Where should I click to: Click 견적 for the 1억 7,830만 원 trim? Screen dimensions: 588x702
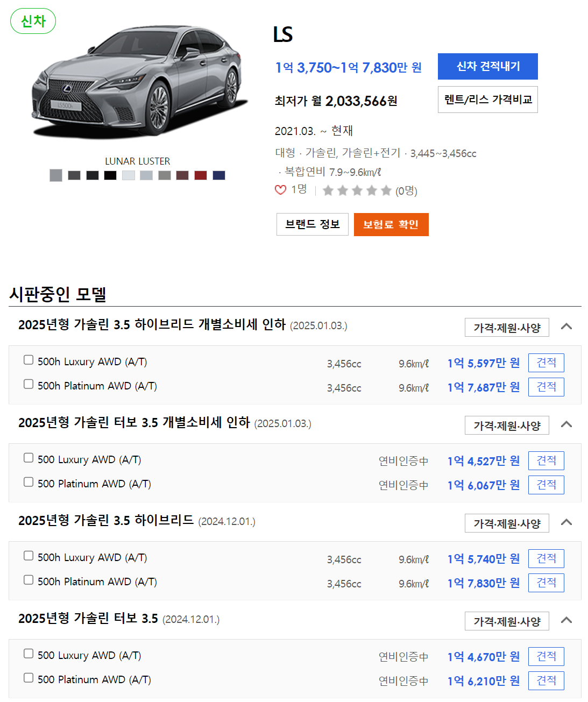(546, 583)
